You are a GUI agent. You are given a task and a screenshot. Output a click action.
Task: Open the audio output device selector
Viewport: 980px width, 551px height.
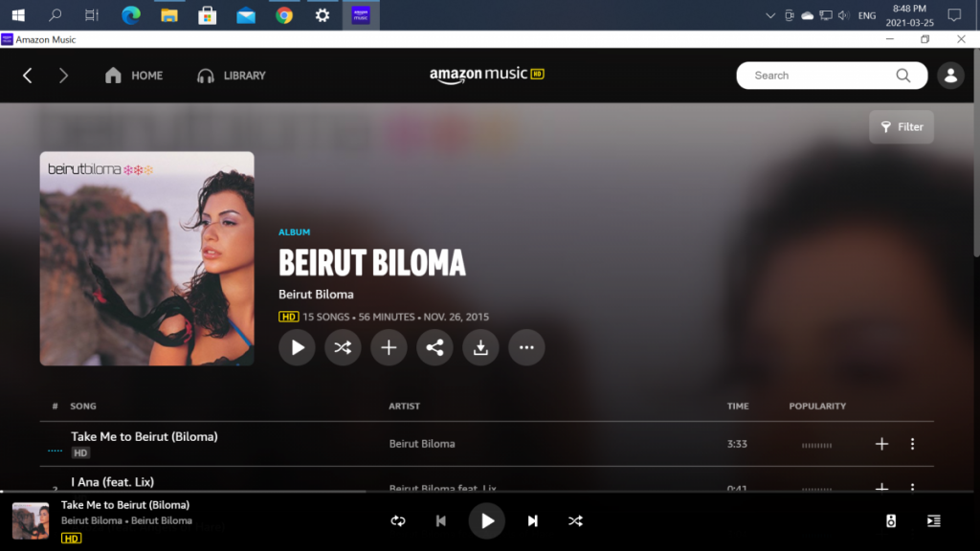click(x=891, y=521)
